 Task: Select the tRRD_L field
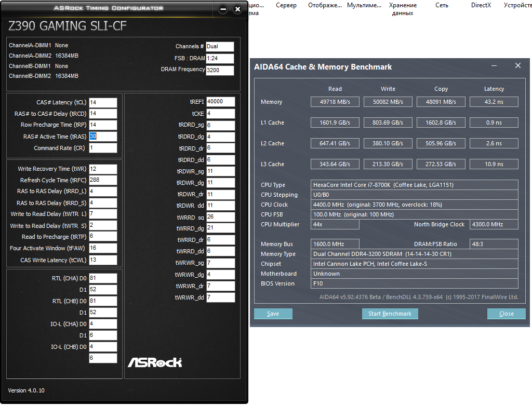click(x=103, y=191)
